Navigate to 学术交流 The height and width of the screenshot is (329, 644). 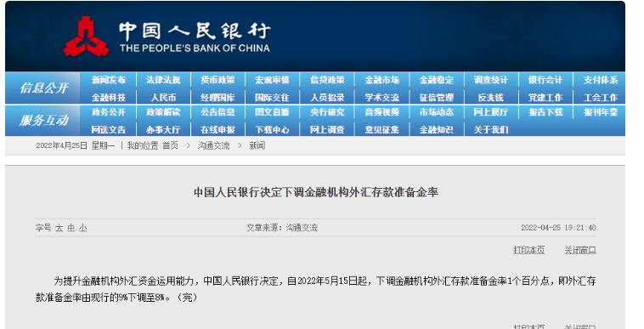[382, 98]
